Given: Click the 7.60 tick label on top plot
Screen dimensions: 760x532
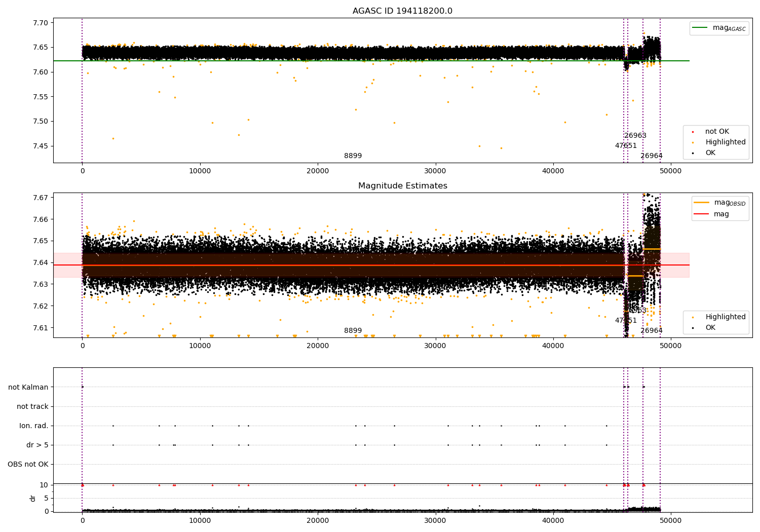Looking at the screenshot, I should point(40,72).
